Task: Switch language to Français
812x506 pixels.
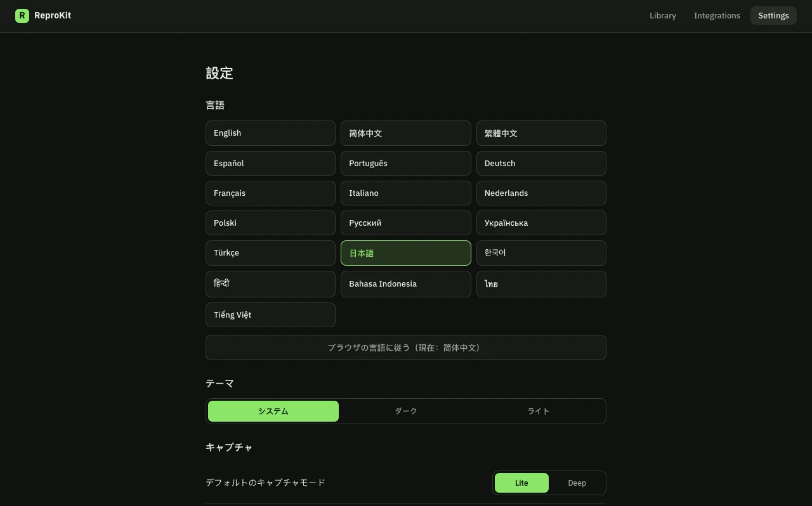Action: coord(270,193)
